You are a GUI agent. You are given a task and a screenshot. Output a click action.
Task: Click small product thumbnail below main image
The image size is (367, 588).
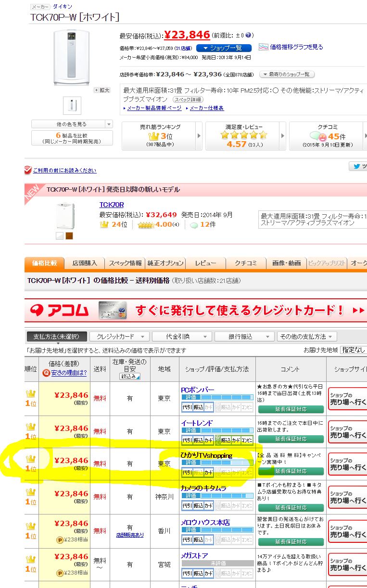pyautogui.click(x=72, y=105)
